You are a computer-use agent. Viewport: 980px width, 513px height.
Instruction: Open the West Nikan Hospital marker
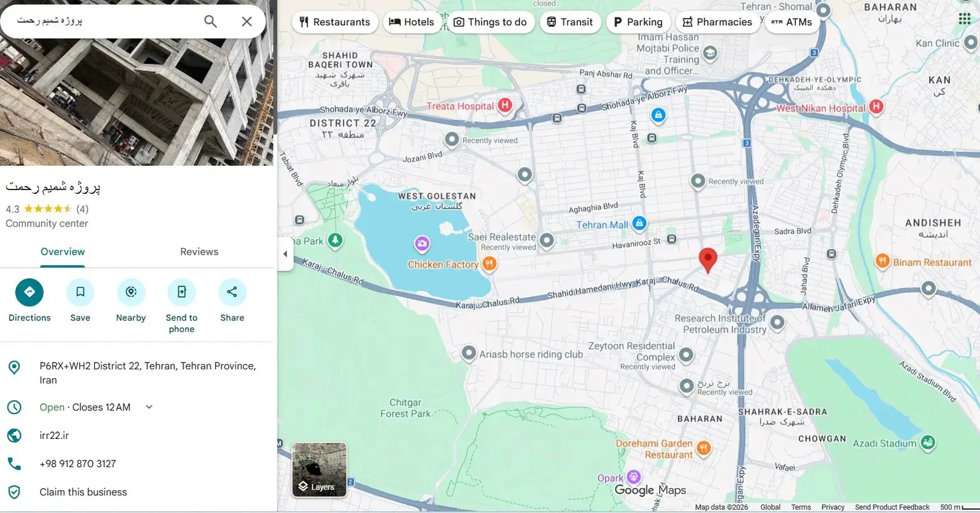876,107
